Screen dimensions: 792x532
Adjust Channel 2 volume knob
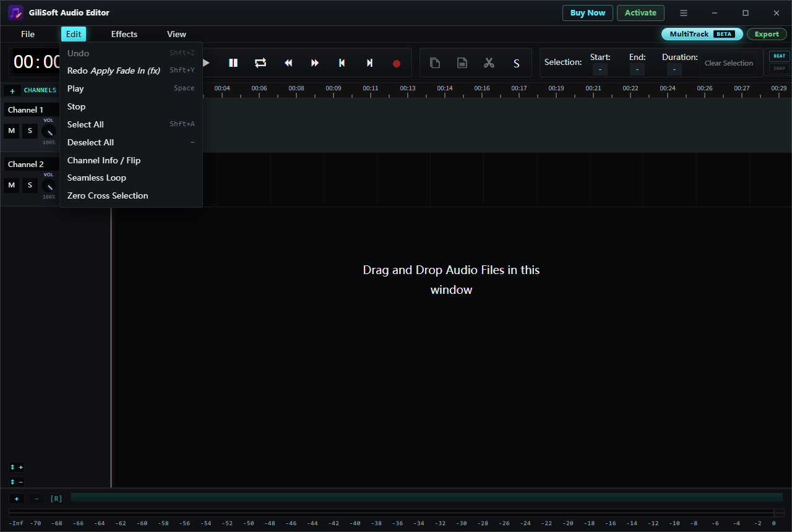[48, 186]
